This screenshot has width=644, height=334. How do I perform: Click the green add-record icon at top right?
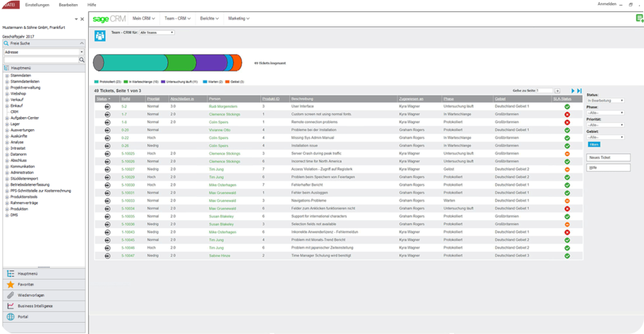click(640, 18)
